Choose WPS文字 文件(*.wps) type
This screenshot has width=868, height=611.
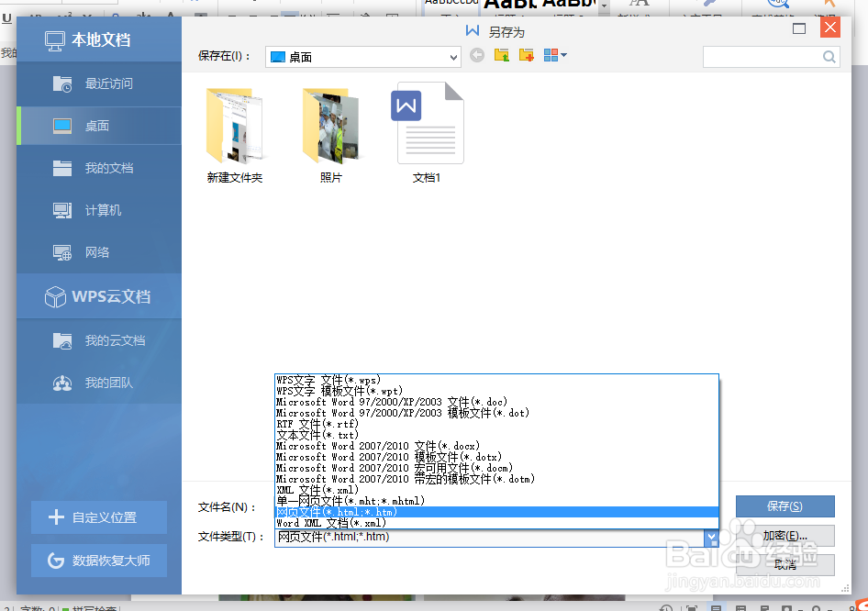496,380
